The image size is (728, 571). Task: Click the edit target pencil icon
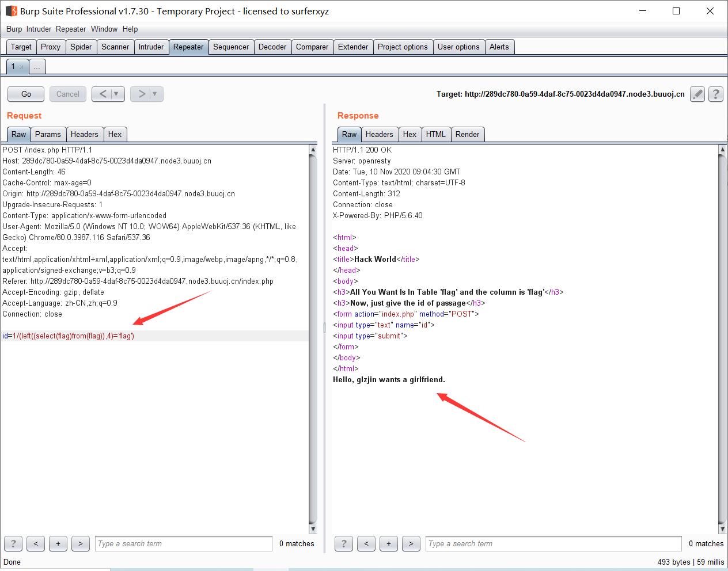[x=697, y=94]
